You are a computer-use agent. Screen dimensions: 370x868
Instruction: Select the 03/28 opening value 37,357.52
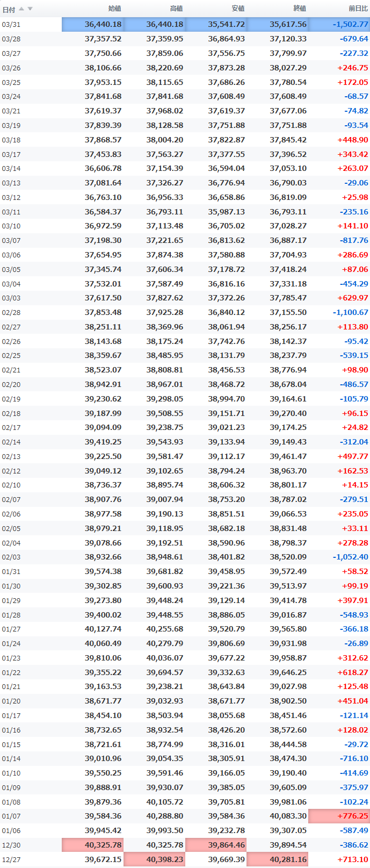pos(103,39)
